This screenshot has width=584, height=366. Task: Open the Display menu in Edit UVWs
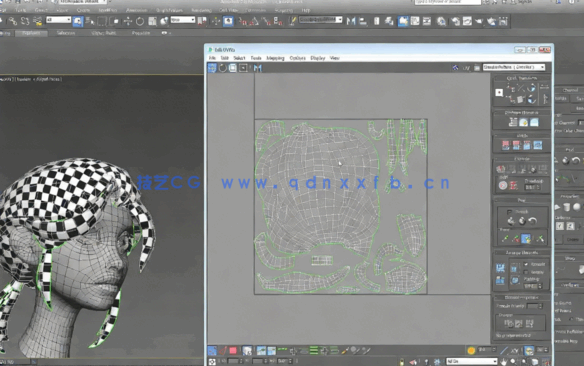pos(318,58)
